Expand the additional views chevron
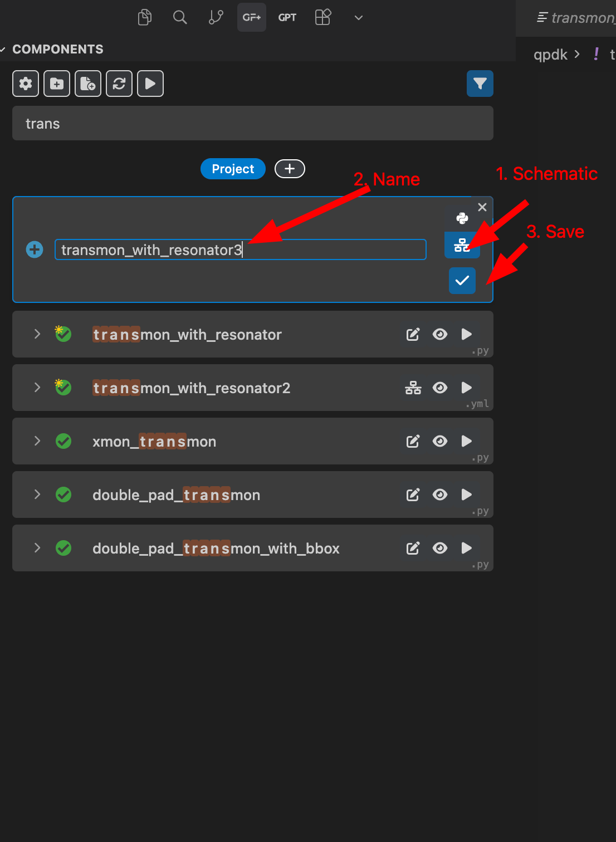616x842 pixels. pos(359,18)
